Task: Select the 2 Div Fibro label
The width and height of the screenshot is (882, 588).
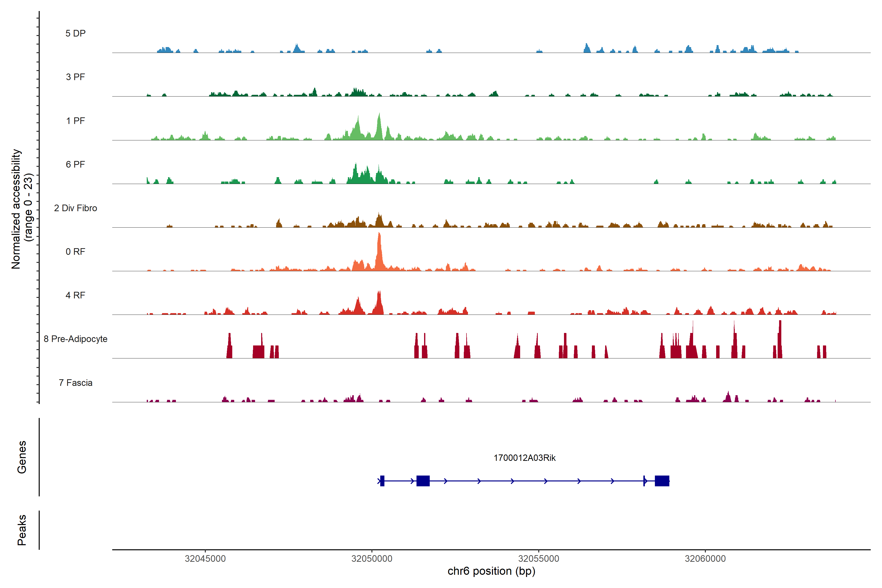Action: (x=75, y=208)
